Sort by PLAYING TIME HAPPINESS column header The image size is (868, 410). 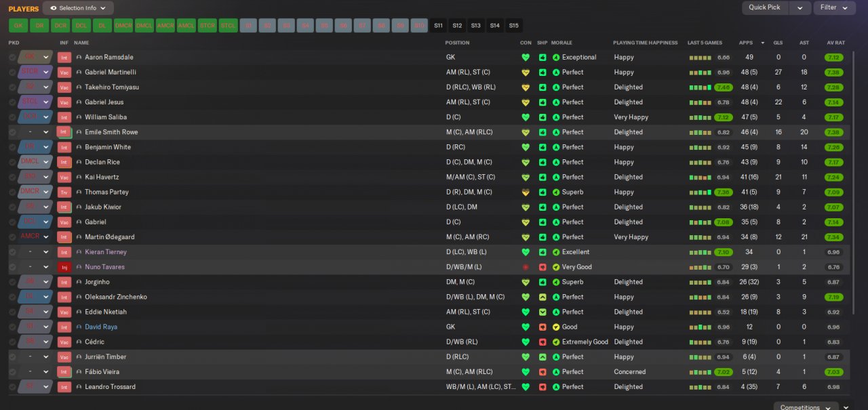click(645, 43)
